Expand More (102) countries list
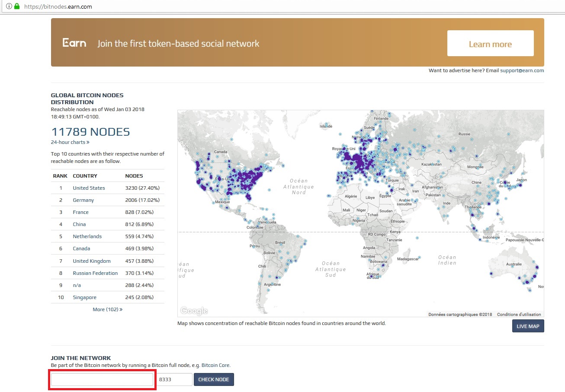Screen dimensions: 565x392 [107, 309]
